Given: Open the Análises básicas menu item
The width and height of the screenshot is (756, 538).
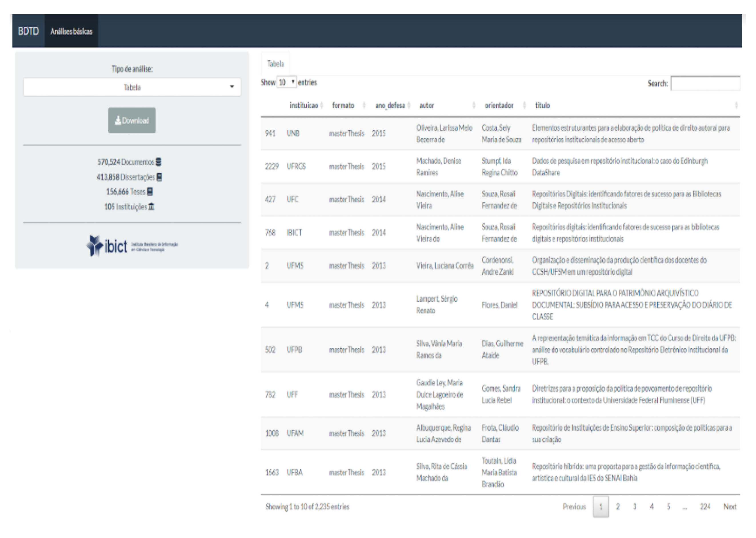Looking at the screenshot, I should [71, 31].
